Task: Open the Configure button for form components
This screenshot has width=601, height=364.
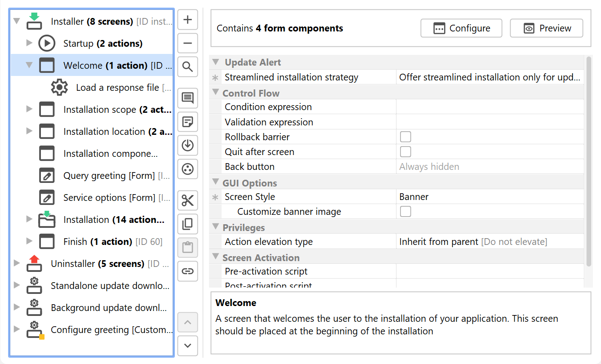Action: click(462, 28)
